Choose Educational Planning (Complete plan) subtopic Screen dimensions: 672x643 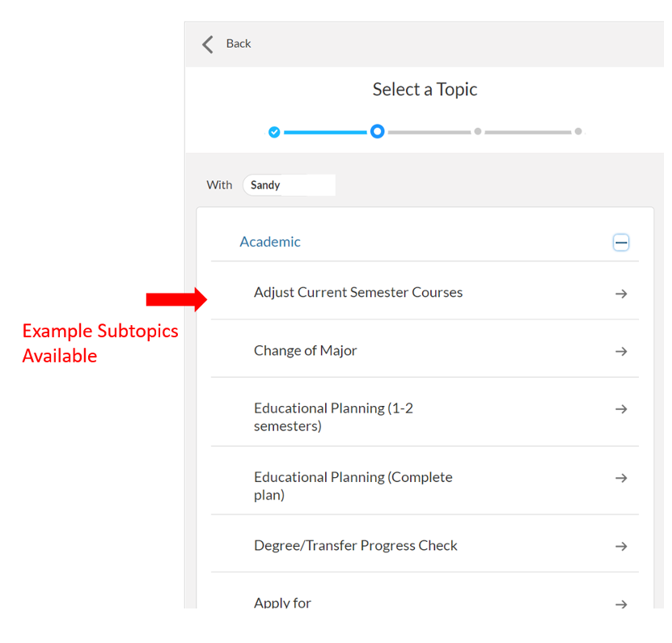tap(353, 486)
